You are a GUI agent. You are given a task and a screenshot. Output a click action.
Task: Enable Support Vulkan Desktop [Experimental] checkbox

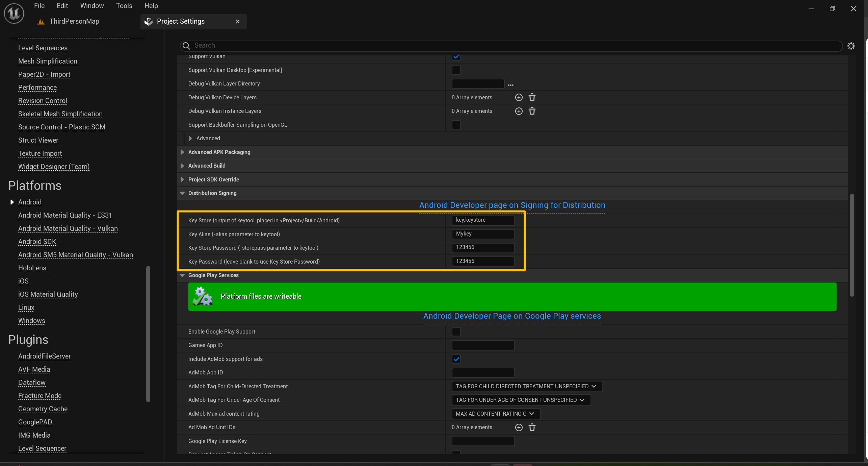(456, 70)
